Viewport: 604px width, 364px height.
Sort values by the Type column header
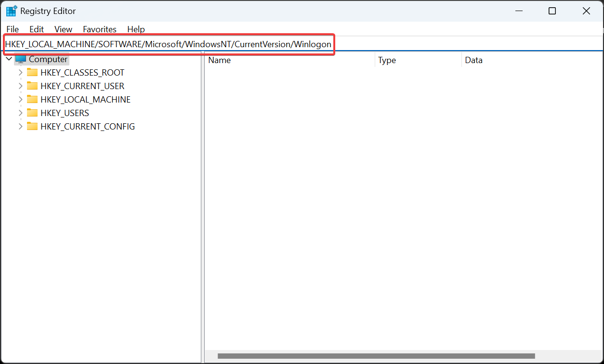(418, 60)
